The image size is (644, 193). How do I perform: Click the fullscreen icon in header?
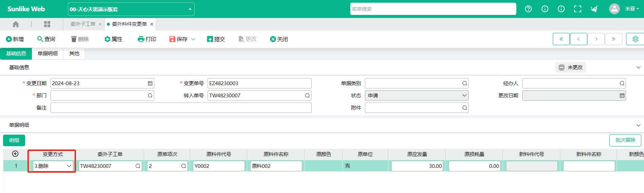pos(578,9)
